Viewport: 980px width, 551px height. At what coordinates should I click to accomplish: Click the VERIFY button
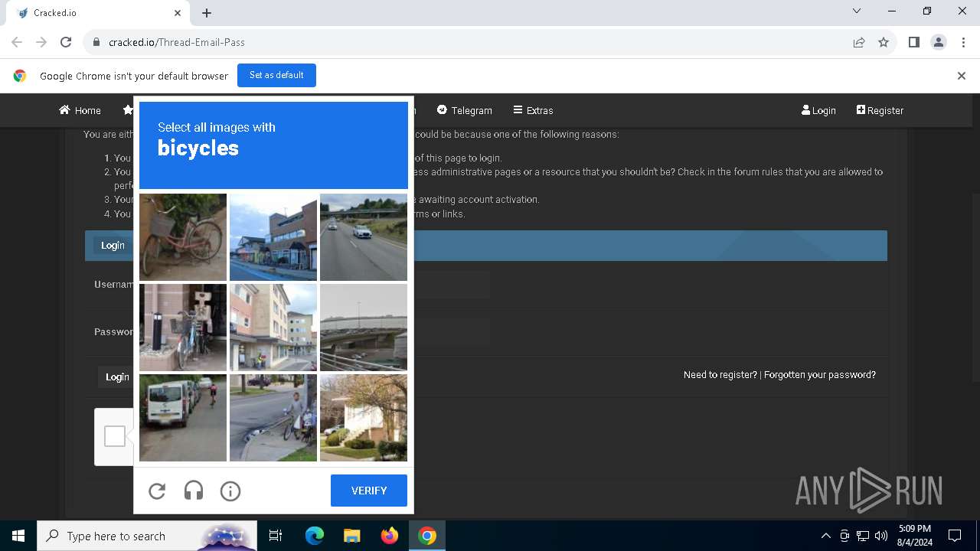click(x=369, y=491)
